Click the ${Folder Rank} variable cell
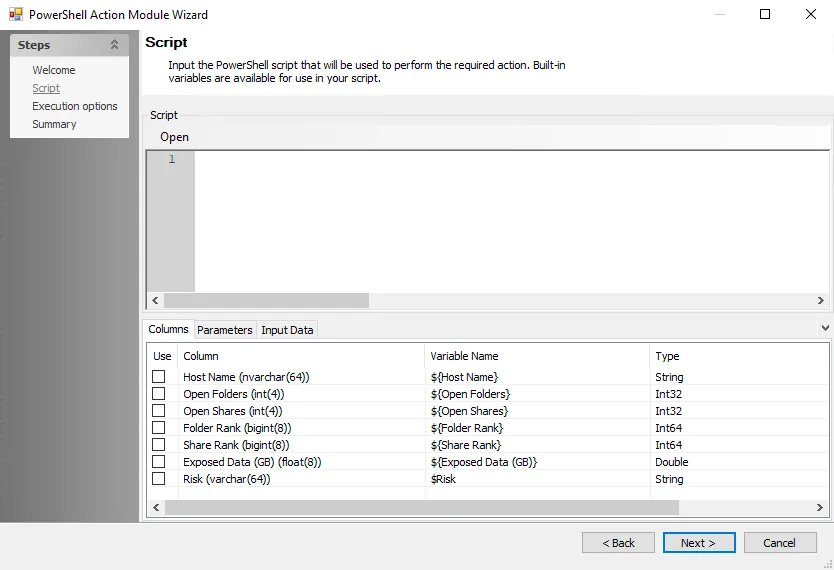The height and width of the screenshot is (570, 834). pos(537,428)
